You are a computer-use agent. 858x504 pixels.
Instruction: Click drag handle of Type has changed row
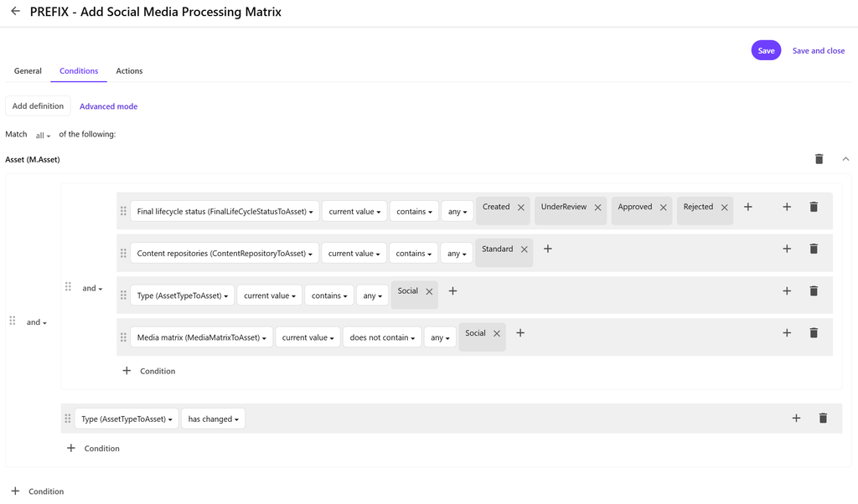click(68, 419)
